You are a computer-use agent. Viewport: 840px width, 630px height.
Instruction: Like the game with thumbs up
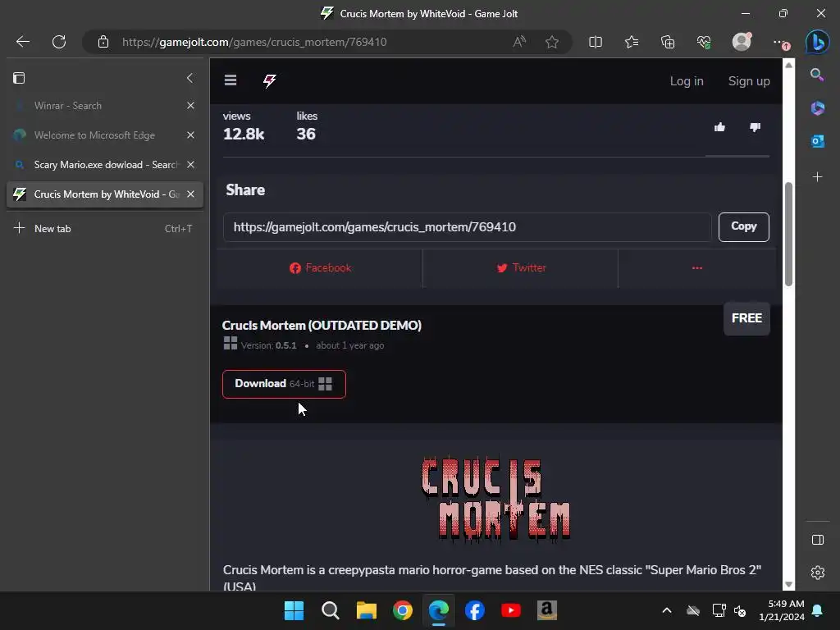point(719,127)
